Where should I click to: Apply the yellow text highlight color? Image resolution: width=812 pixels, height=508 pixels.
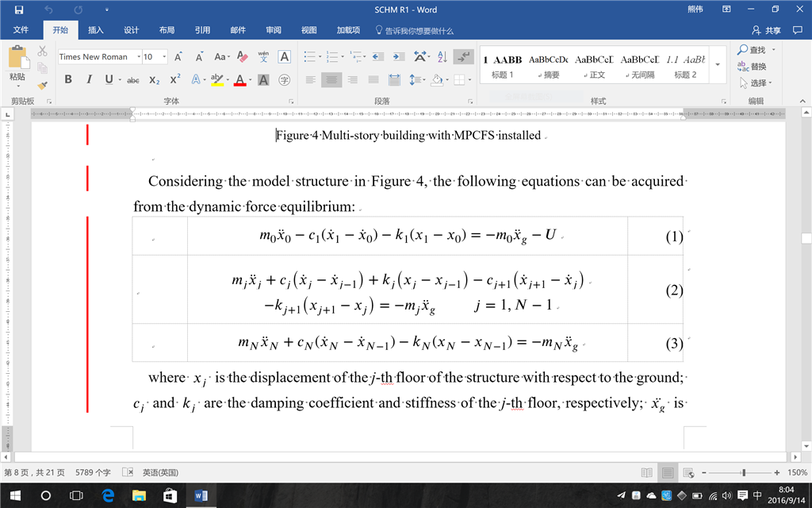pos(217,80)
